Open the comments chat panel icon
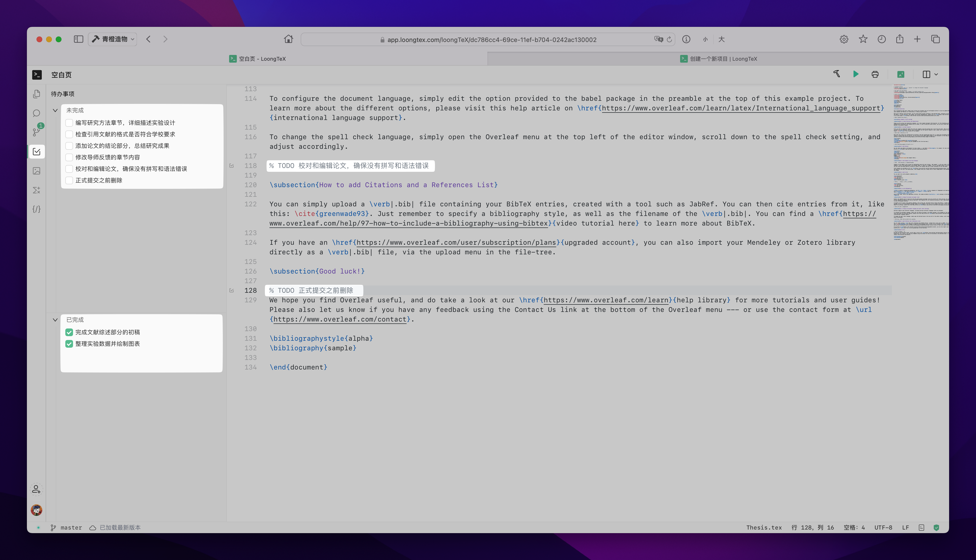The width and height of the screenshot is (976, 560). pyautogui.click(x=37, y=113)
